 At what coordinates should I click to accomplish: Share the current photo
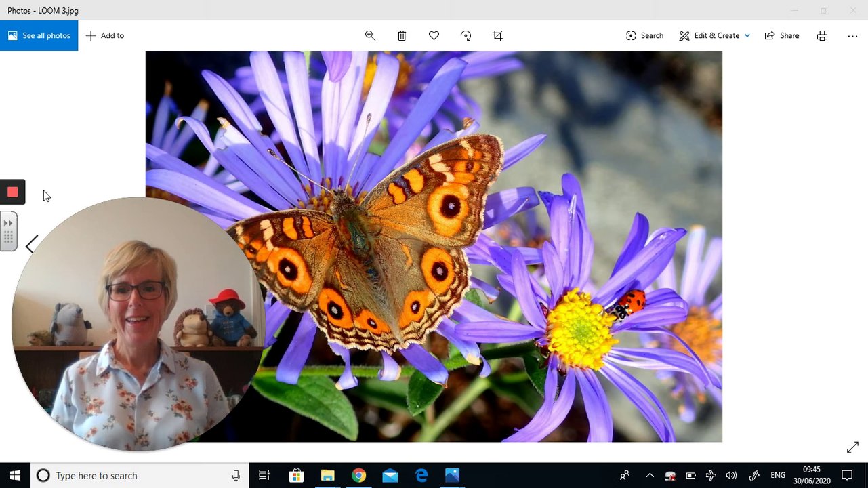point(782,35)
